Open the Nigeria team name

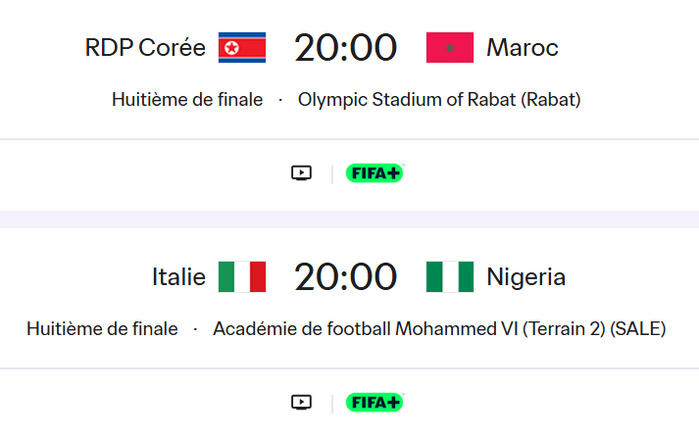(526, 277)
